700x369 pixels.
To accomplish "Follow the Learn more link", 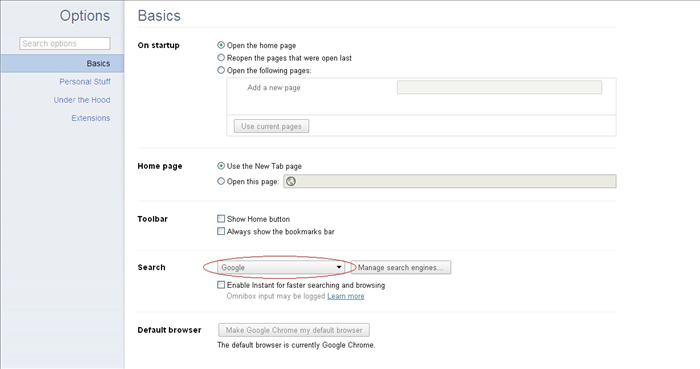I will pyautogui.click(x=346, y=296).
